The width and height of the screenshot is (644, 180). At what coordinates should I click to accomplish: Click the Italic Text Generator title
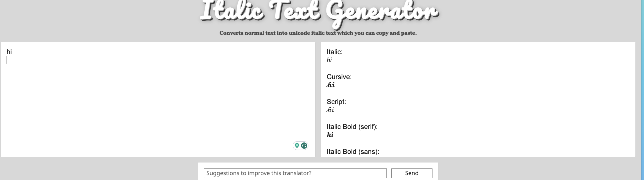[319, 12]
